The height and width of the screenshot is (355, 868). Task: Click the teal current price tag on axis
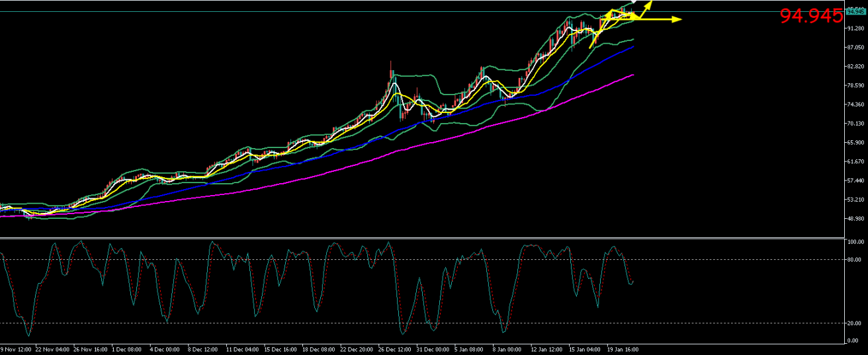[x=855, y=11]
